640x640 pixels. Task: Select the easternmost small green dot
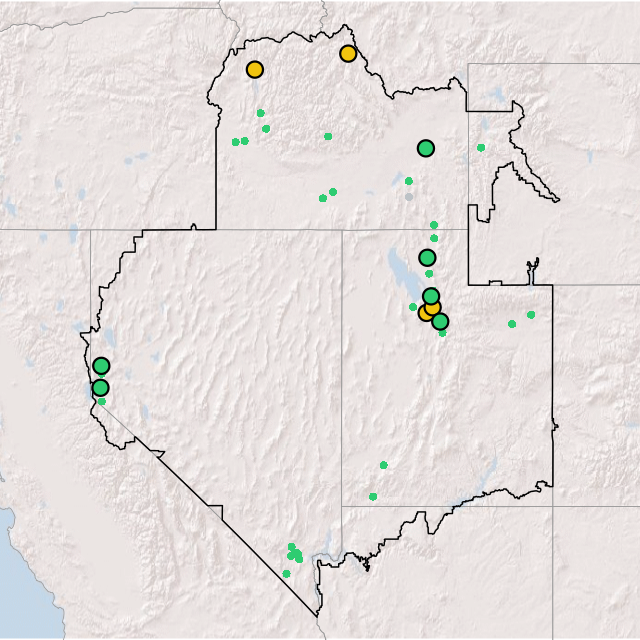point(531,315)
